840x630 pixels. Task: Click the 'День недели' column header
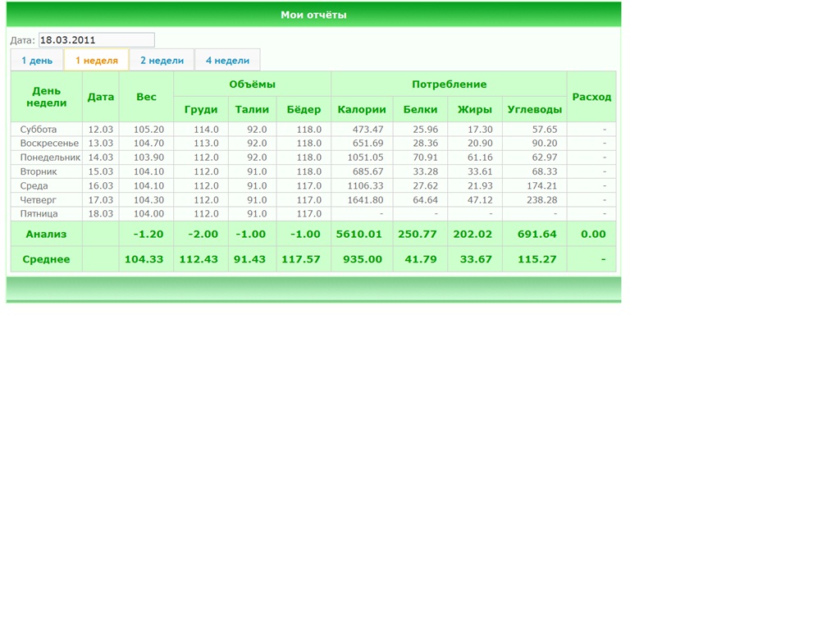click(47, 97)
